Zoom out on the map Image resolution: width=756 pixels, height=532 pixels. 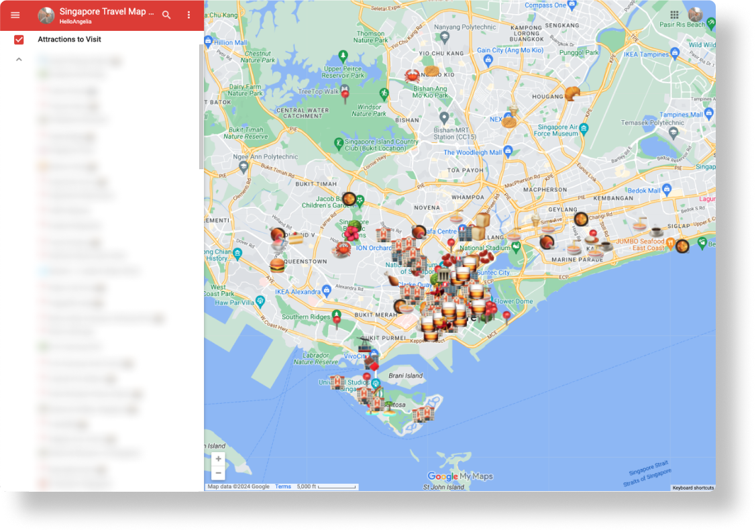tap(219, 473)
